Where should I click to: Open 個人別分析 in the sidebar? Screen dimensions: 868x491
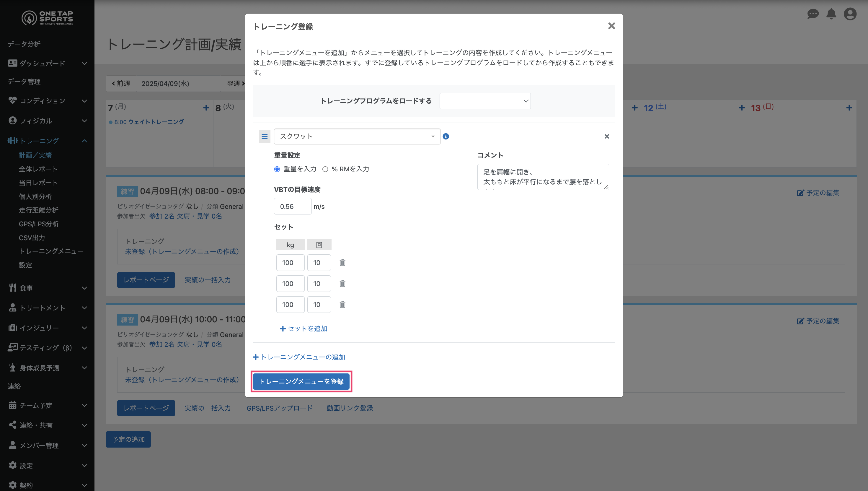click(35, 196)
